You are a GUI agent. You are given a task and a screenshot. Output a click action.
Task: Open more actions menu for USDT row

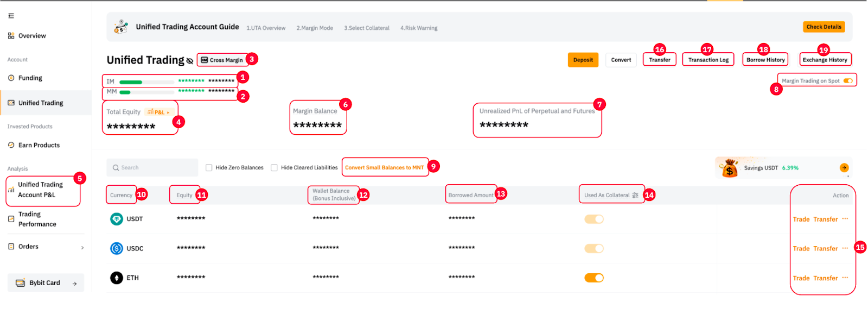point(845,219)
